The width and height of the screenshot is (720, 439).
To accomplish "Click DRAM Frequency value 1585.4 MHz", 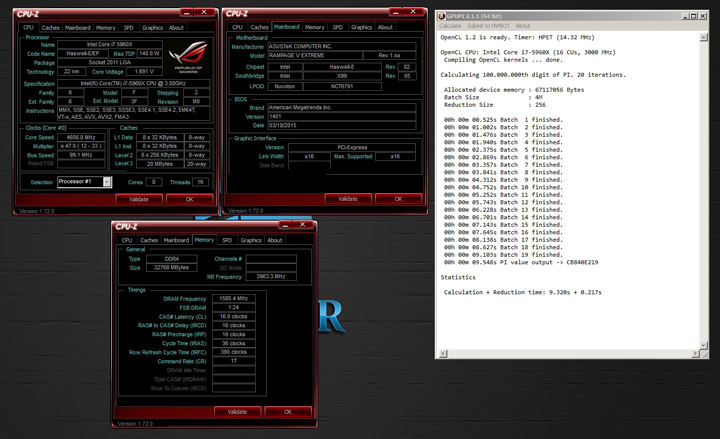I will point(234,298).
